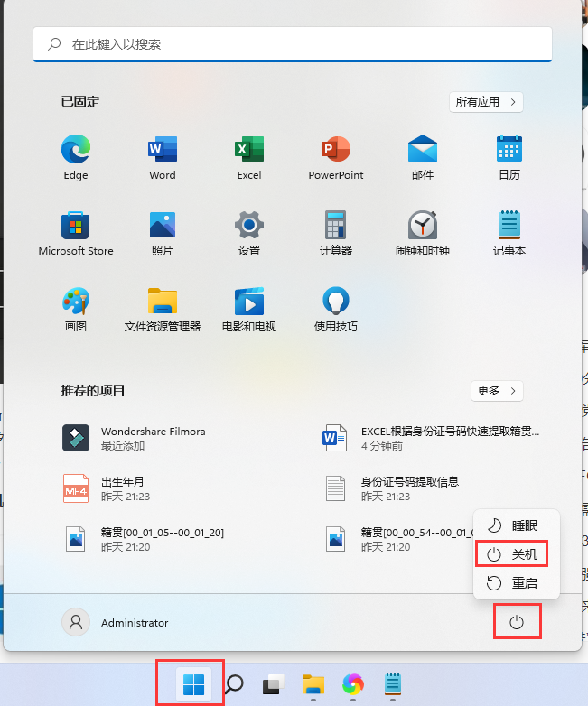
Task: Click the power button in Start menu
Action: click(x=517, y=623)
